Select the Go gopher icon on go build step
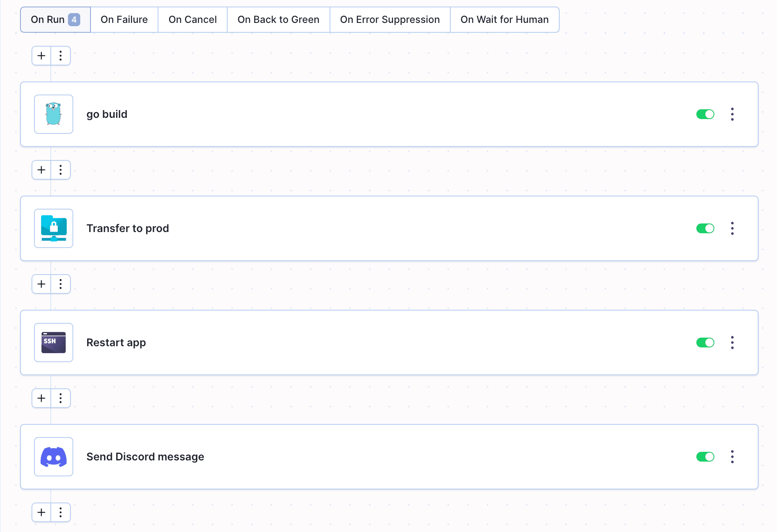 (x=53, y=114)
